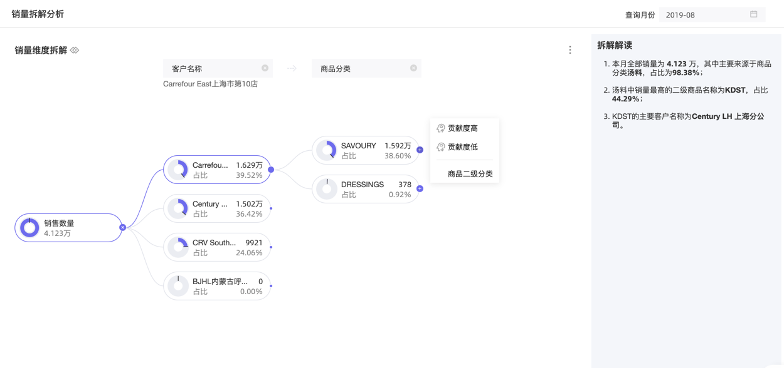Click the 4.123万 value under 销售数量

pyautogui.click(x=58, y=233)
